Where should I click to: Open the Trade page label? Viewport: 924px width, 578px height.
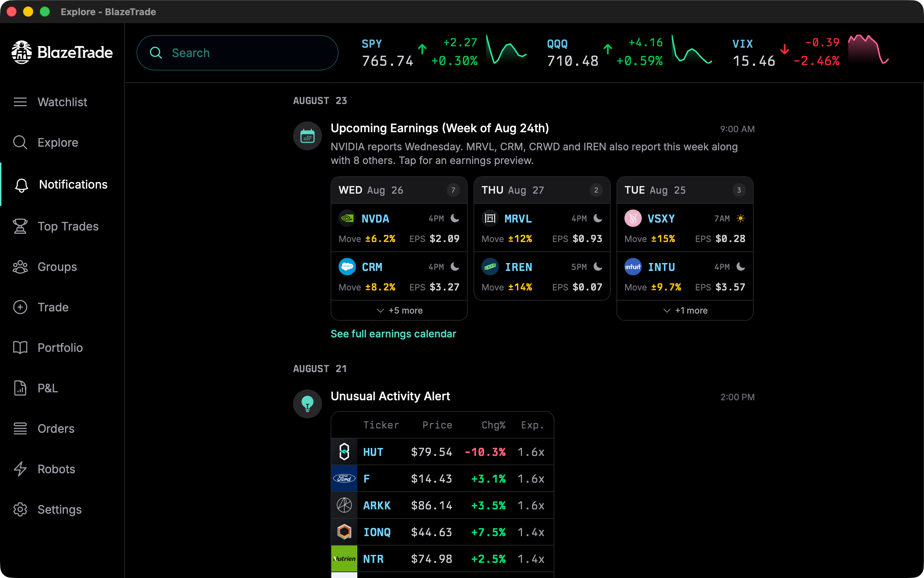(53, 307)
